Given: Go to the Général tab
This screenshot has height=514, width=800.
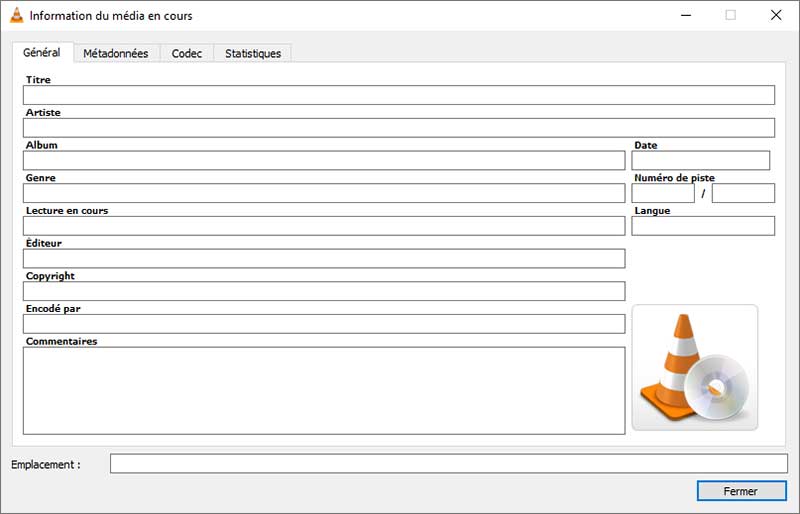Looking at the screenshot, I should [x=41, y=52].
